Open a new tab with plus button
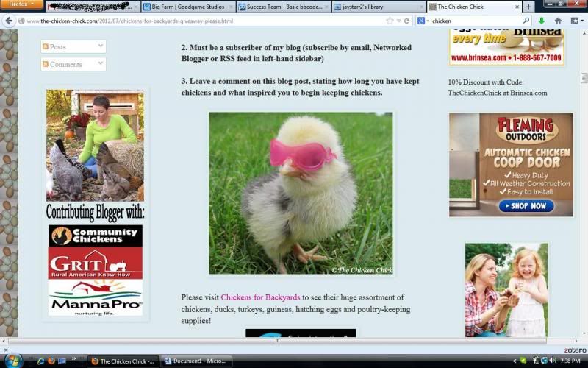Viewport: 588px width, 368px height. pos(528,7)
